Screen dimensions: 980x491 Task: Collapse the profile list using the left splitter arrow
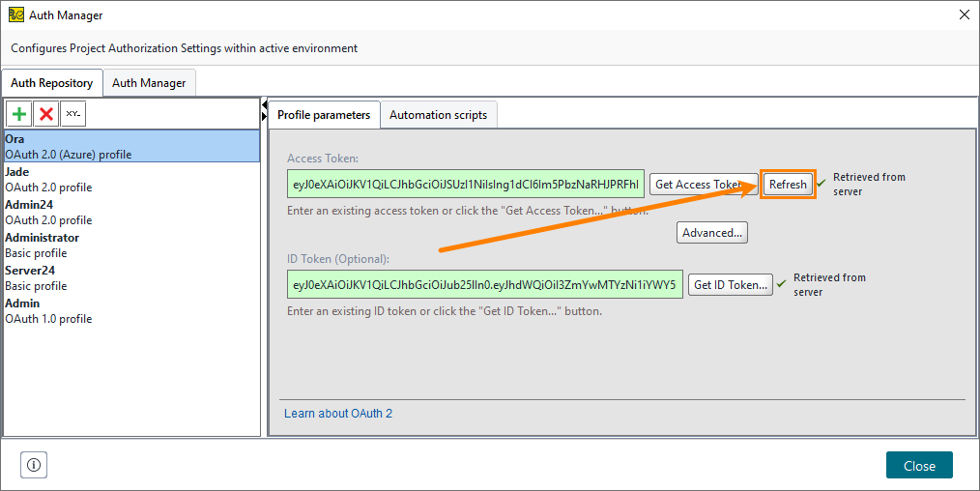coord(265,105)
